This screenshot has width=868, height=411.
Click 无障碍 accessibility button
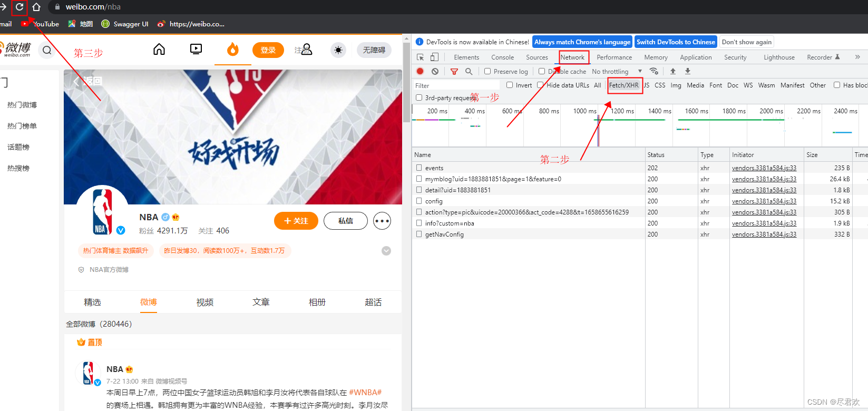[x=374, y=50]
